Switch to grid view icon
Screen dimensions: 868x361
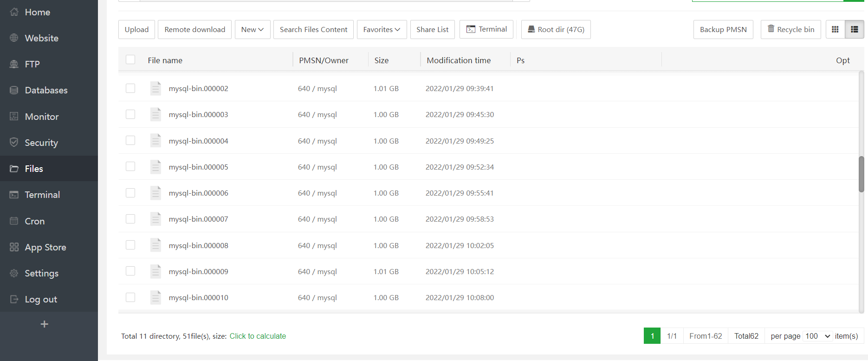[835, 30]
